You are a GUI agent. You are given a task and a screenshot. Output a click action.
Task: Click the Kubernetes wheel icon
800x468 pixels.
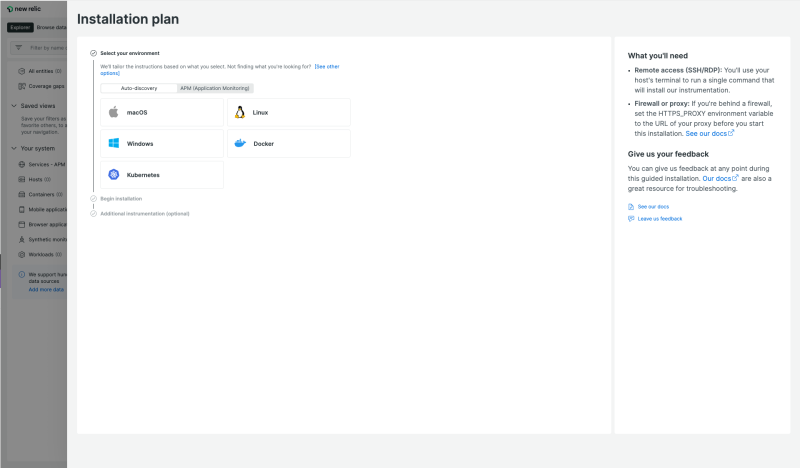pos(114,175)
